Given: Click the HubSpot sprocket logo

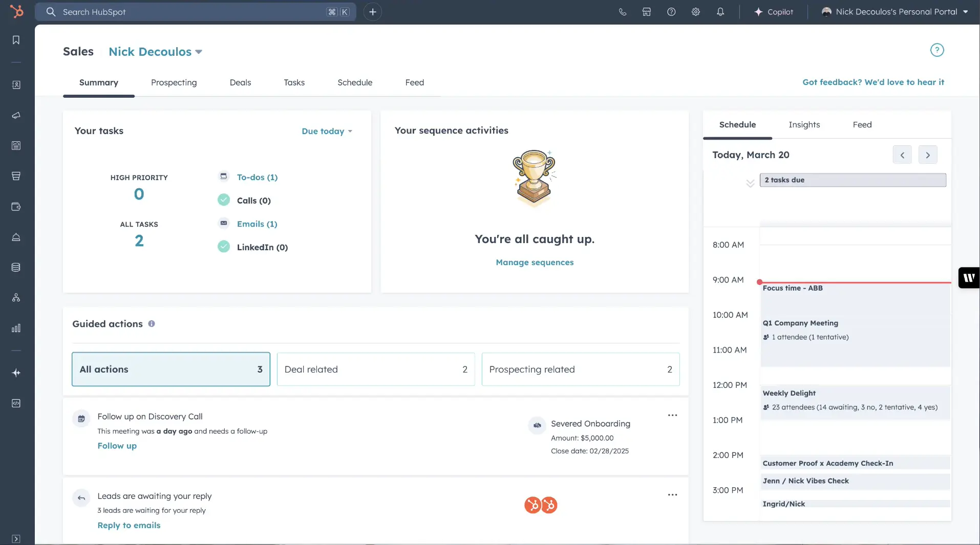Looking at the screenshot, I should [16, 11].
